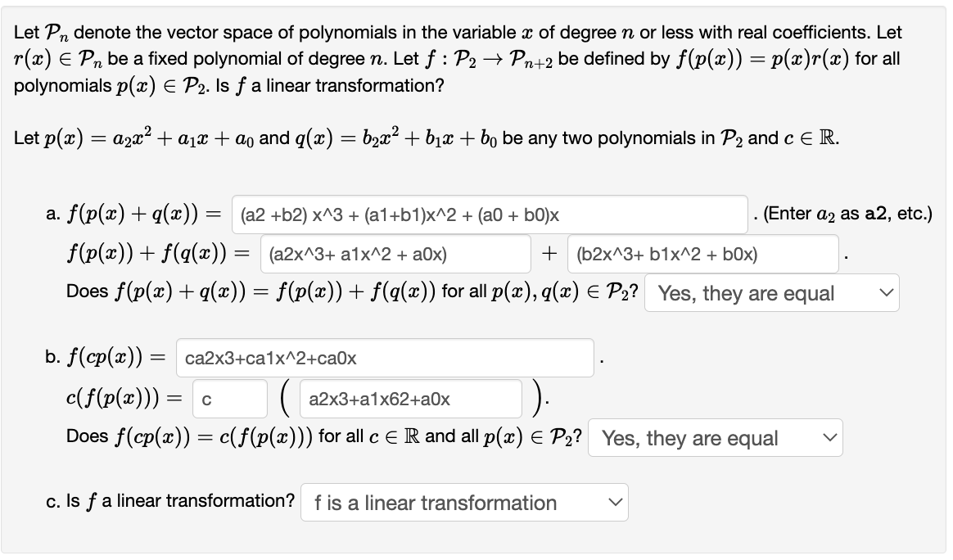Edit the field containing a2x3+a1x62+a0x
This screenshot has height=560, width=953.
[x=411, y=398]
